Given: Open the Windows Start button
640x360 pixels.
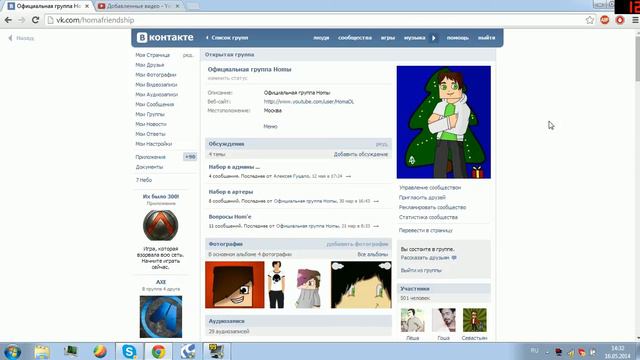Looking at the screenshot, I should click(x=12, y=351).
